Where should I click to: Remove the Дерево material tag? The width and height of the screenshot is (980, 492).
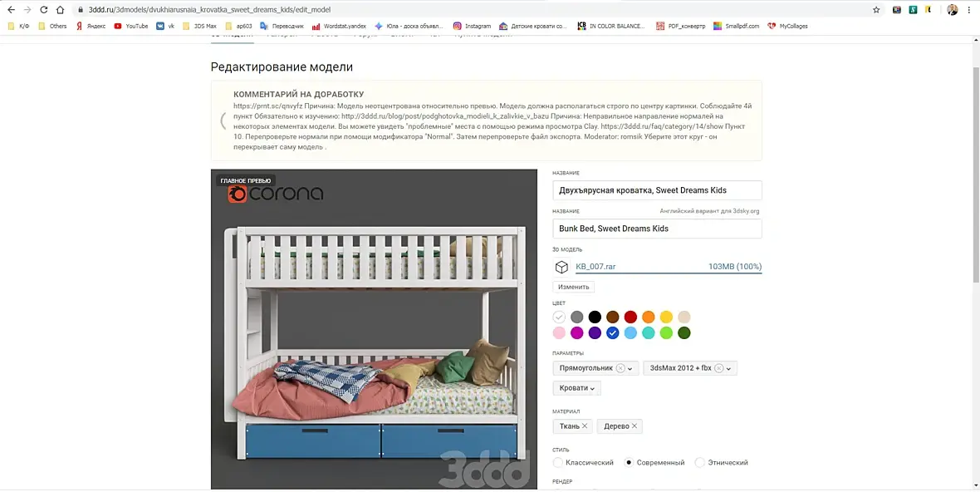[x=635, y=426]
